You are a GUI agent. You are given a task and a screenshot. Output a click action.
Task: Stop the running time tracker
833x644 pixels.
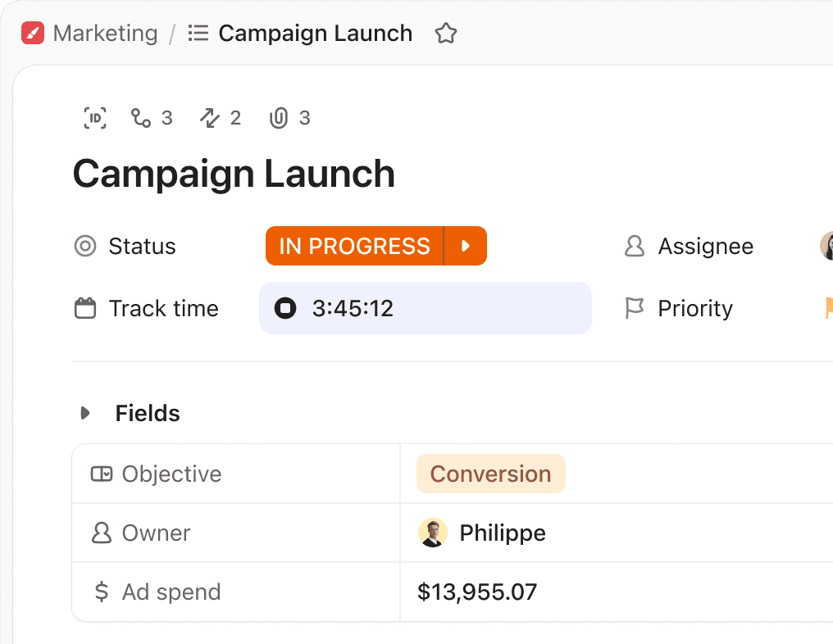285,308
